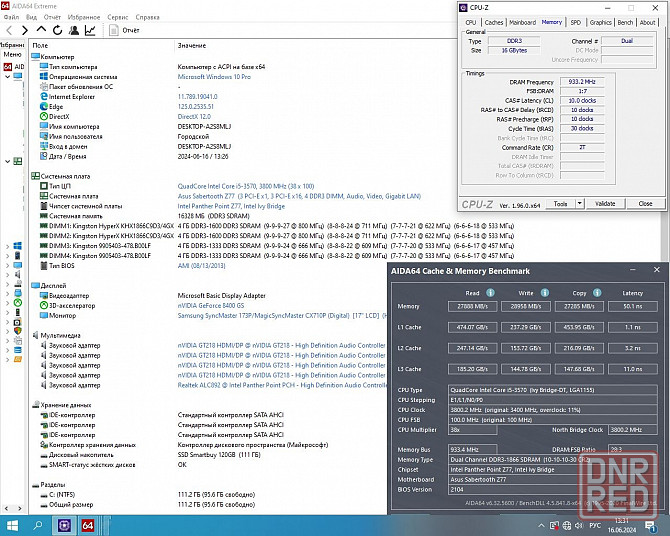
Task: Expand the DirectX sidebar node
Action: pos(7,303)
